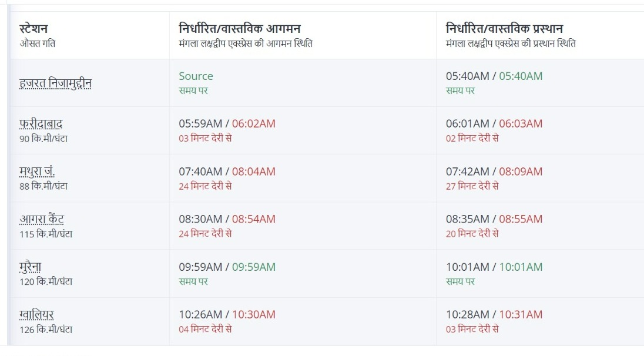Screen dimensions: 644x356
Task: Open the मुरैना station link
Action: (x=30, y=267)
